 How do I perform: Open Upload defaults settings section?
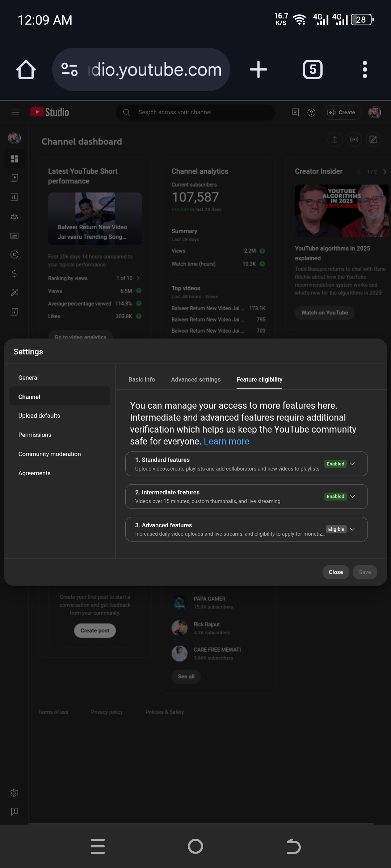[x=59, y=416]
